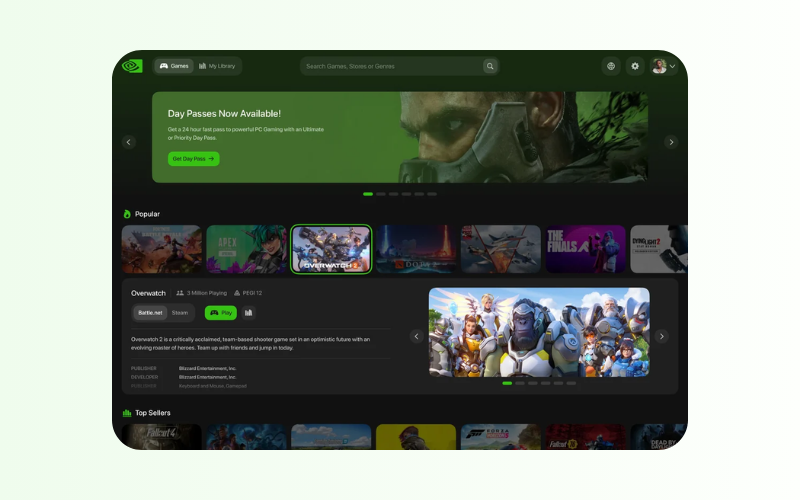
Task: Open the fighter jets game thumbnail
Action: point(501,249)
